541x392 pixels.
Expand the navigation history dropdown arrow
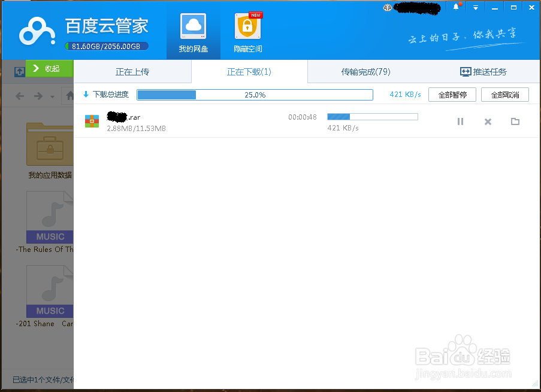pyautogui.click(x=53, y=97)
